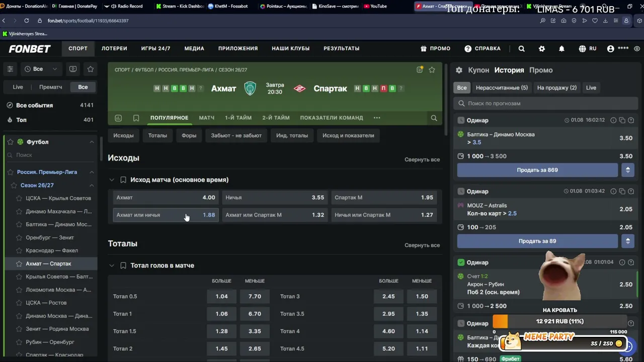Bookmark 'Тотал голов в матче' market

tap(123, 265)
